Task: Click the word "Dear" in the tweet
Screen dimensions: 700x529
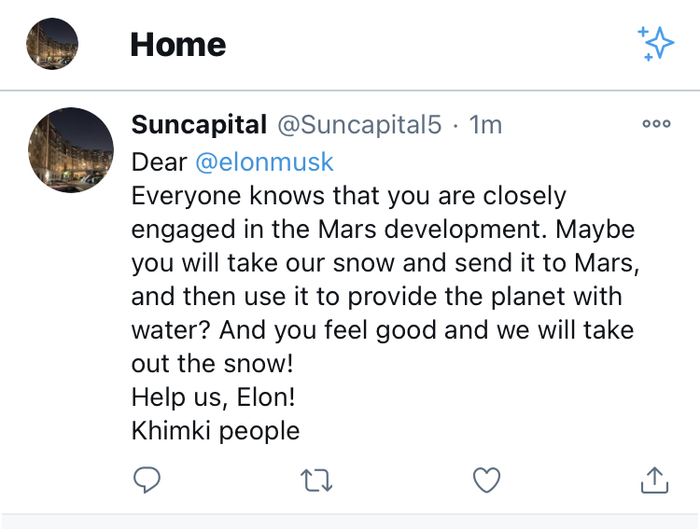Action: point(159,161)
